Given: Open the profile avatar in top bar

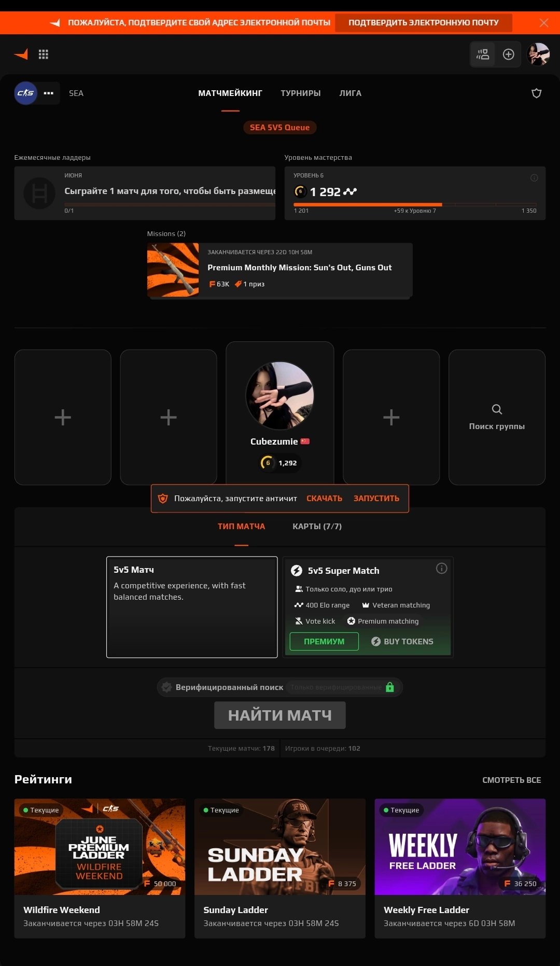Looking at the screenshot, I should pos(538,54).
